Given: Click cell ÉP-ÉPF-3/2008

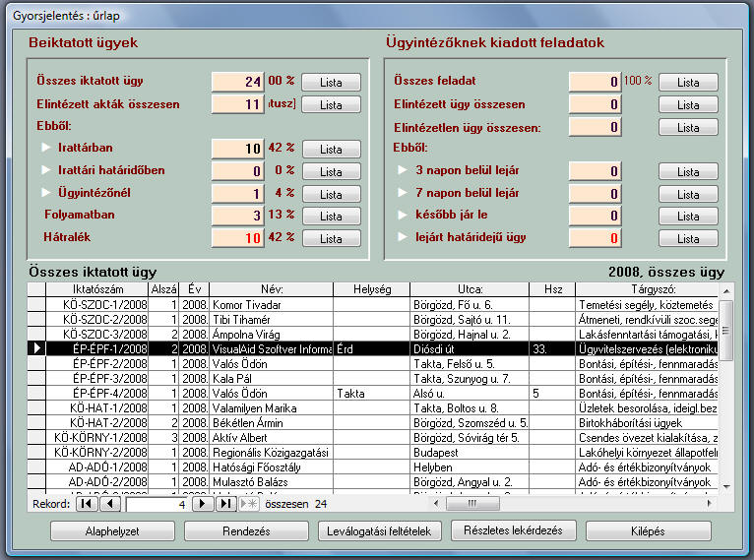Looking at the screenshot, I should pos(97,378).
